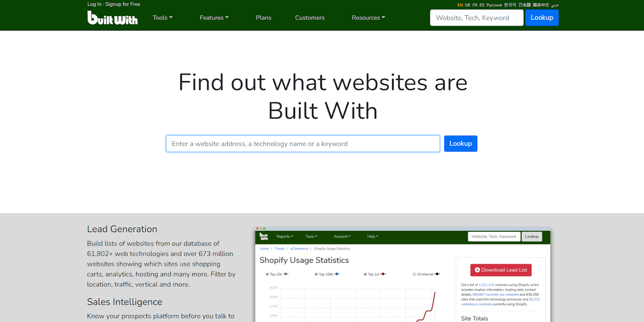Click the header Lookup button
This screenshot has width=644, height=322.
[542, 18]
